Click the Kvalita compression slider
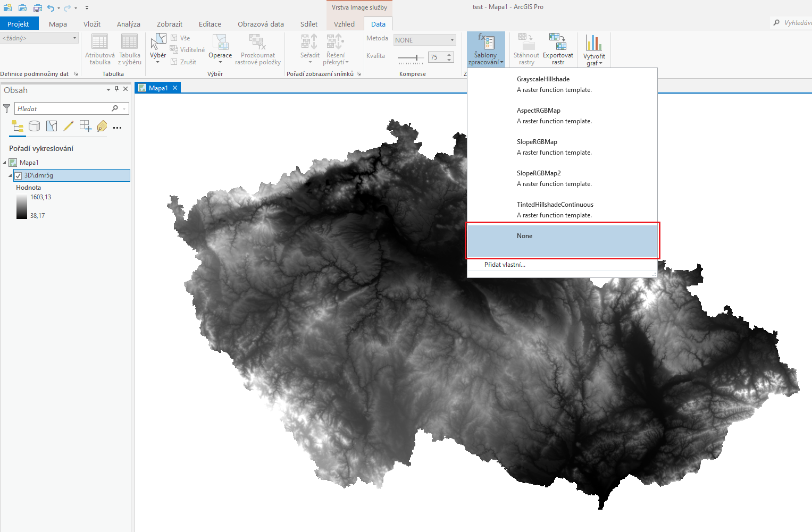Image resolution: width=812 pixels, height=532 pixels. tap(411, 57)
